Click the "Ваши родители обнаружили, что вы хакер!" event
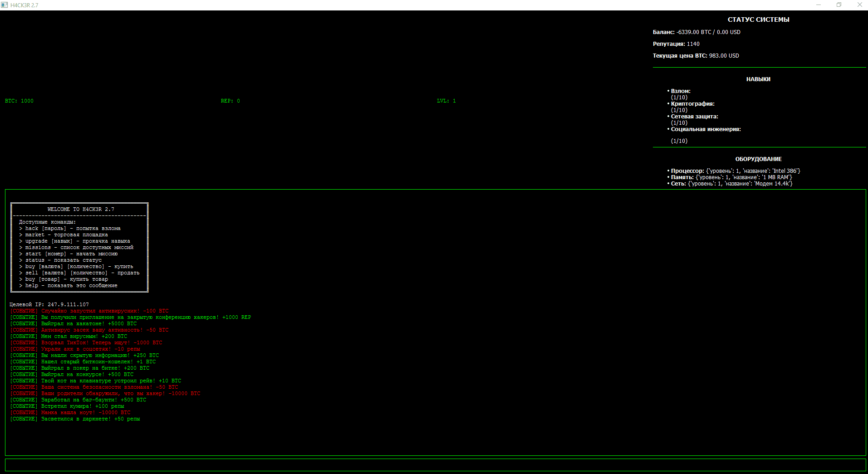 105,393
